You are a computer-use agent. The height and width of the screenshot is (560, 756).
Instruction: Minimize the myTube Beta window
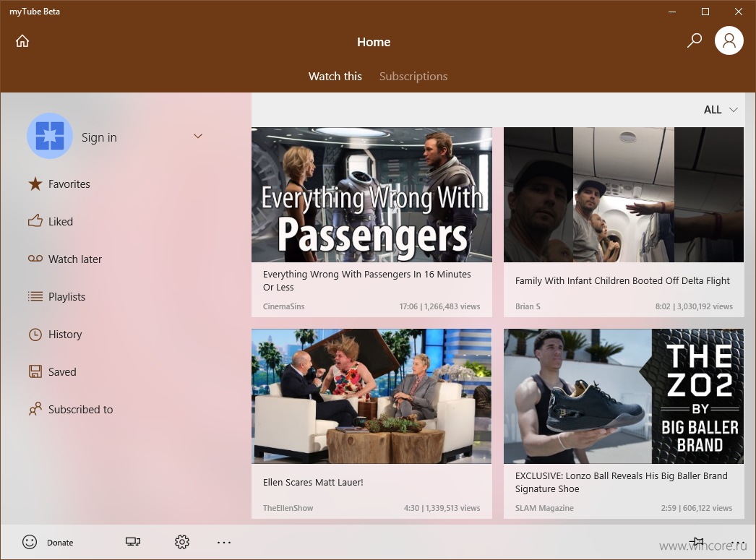672,12
